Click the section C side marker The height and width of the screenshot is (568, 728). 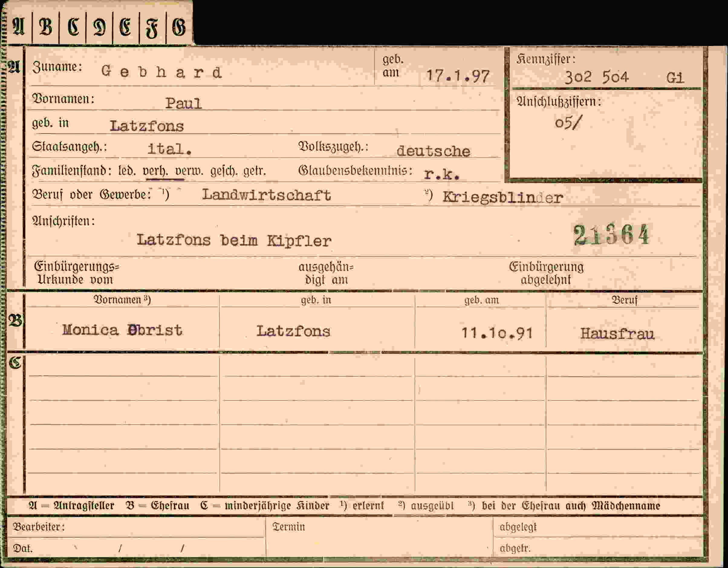tap(15, 363)
